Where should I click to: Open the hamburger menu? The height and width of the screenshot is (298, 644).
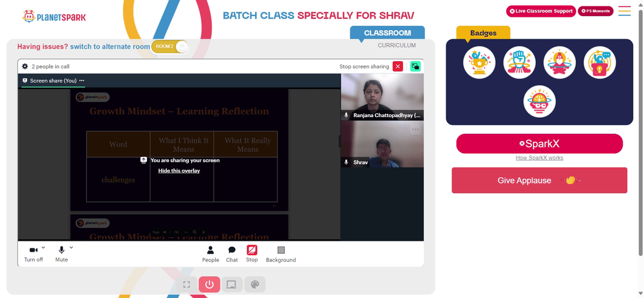(624, 11)
